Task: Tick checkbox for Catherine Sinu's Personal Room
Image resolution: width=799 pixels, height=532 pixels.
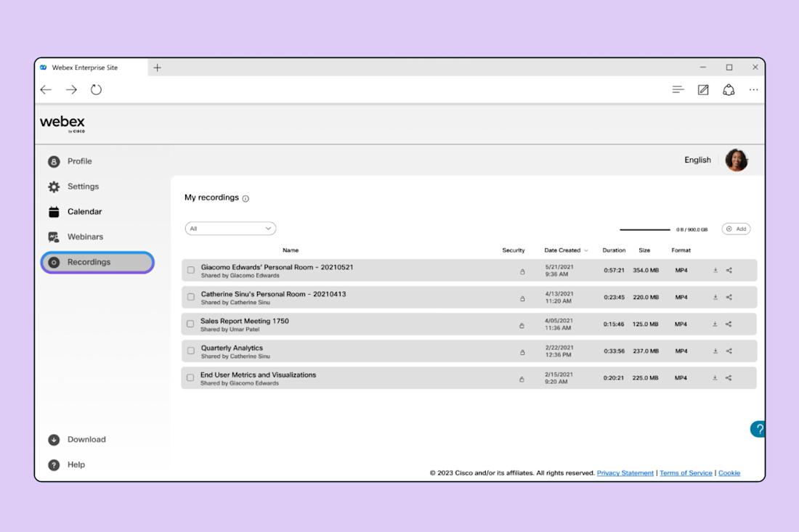Action: click(190, 298)
